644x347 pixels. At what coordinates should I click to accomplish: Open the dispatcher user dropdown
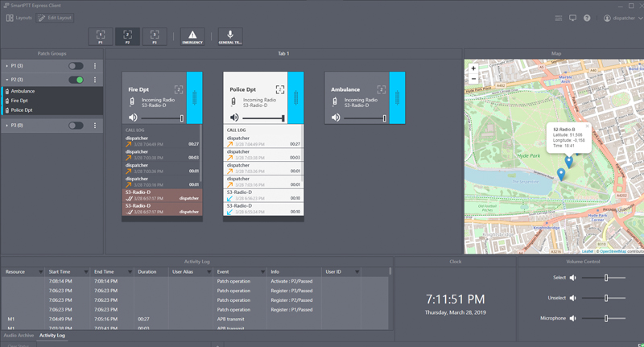click(x=622, y=18)
